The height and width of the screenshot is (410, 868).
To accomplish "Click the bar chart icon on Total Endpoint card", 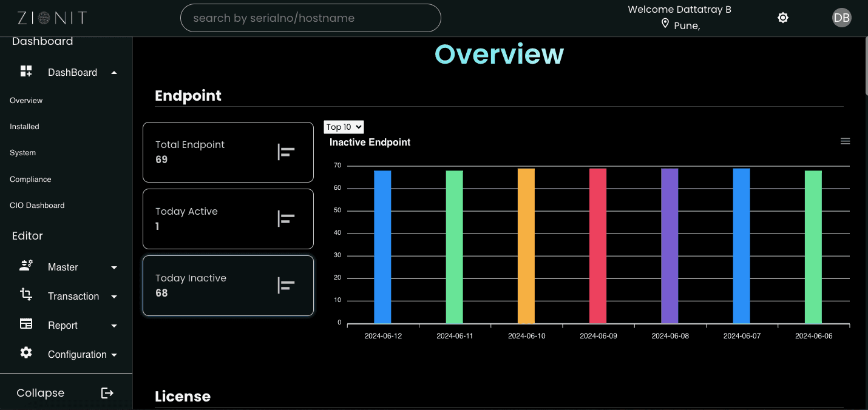I will pos(286,152).
